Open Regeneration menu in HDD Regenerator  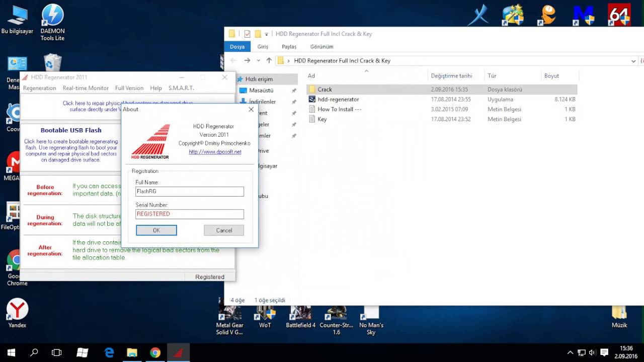[40, 88]
